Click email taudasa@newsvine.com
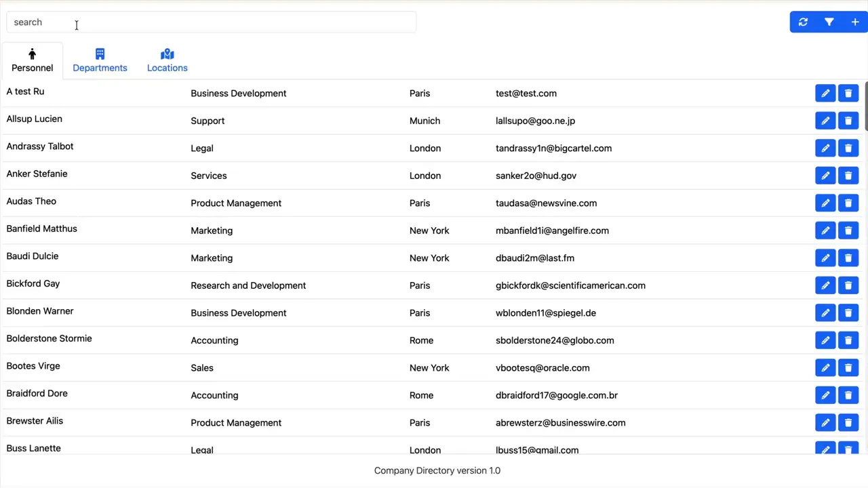Screen dimensions: 868x488 click(546, 203)
